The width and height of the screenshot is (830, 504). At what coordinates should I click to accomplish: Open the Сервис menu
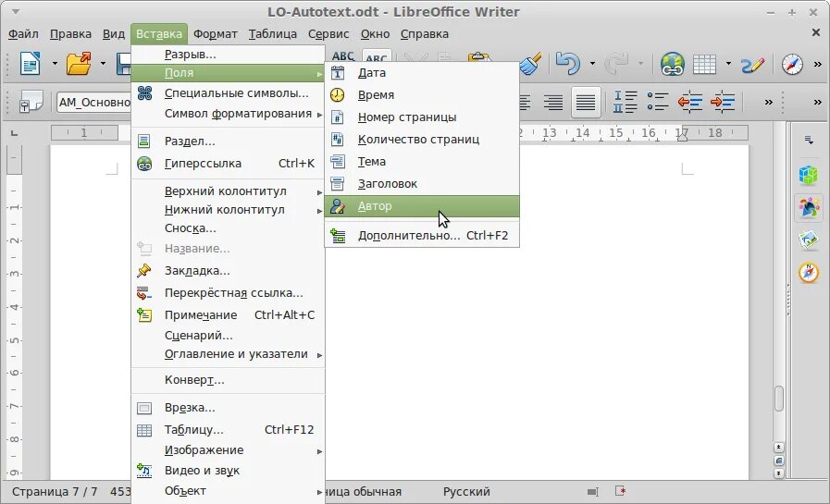tap(328, 34)
